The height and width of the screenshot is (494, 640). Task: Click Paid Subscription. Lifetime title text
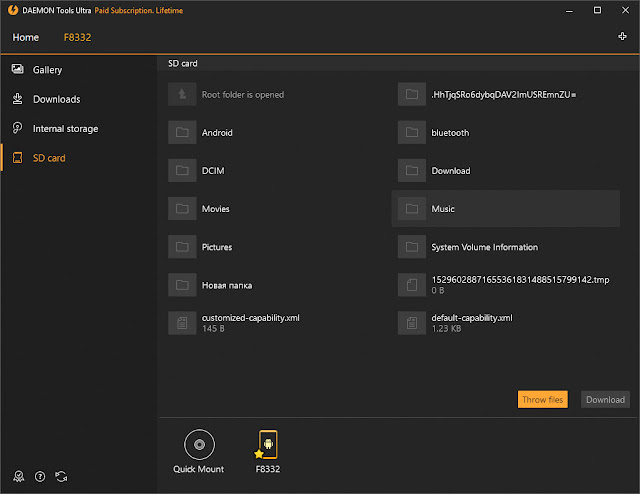(139, 11)
